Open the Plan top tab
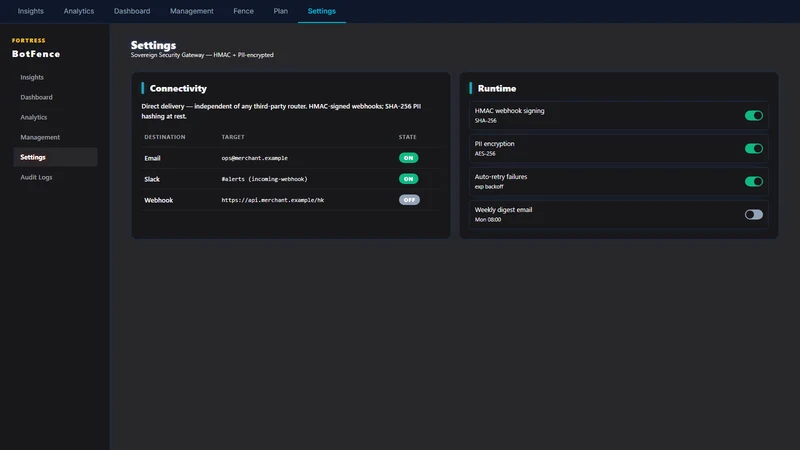This screenshot has height=450, width=800. 281,11
